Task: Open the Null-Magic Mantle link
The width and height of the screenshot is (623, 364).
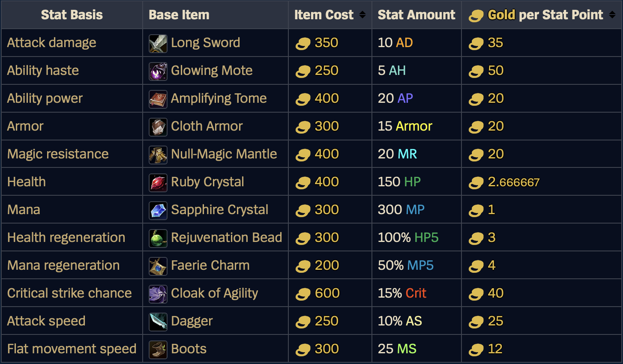Action: pos(224,154)
